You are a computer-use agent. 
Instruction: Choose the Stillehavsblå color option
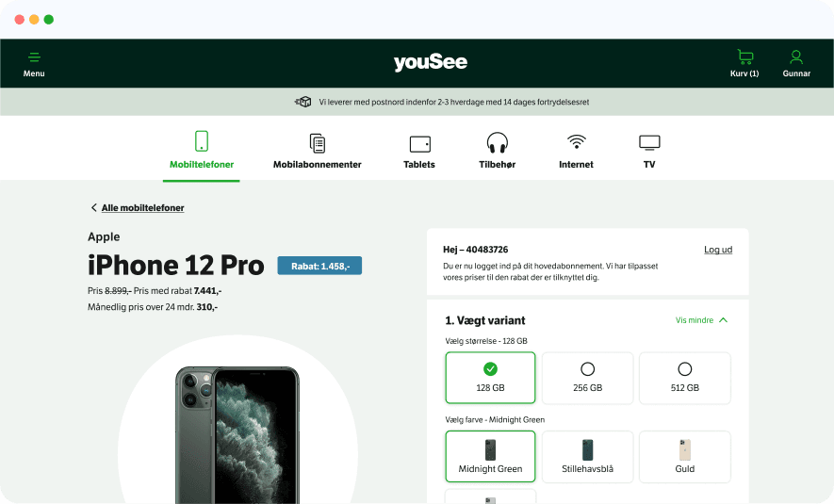click(588, 457)
